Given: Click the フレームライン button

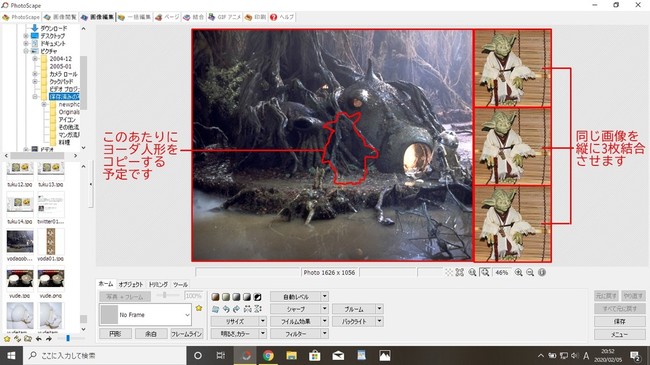Looking at the screenshot, I should click(x=187, y=333).
